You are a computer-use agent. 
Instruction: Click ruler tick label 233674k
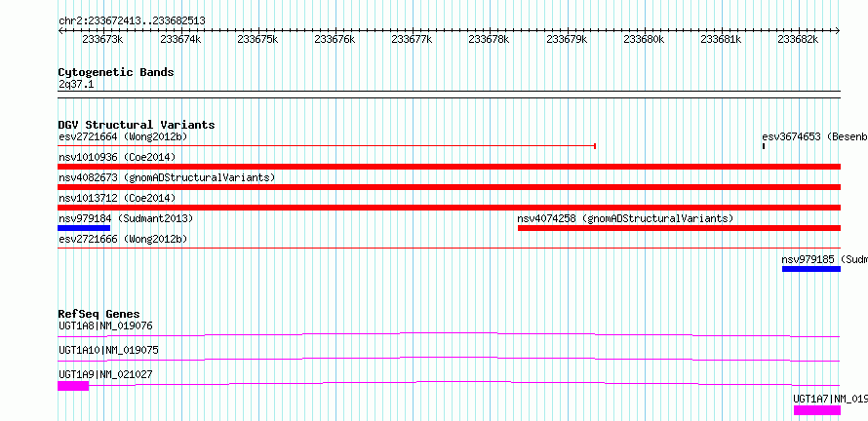(179, 39)
